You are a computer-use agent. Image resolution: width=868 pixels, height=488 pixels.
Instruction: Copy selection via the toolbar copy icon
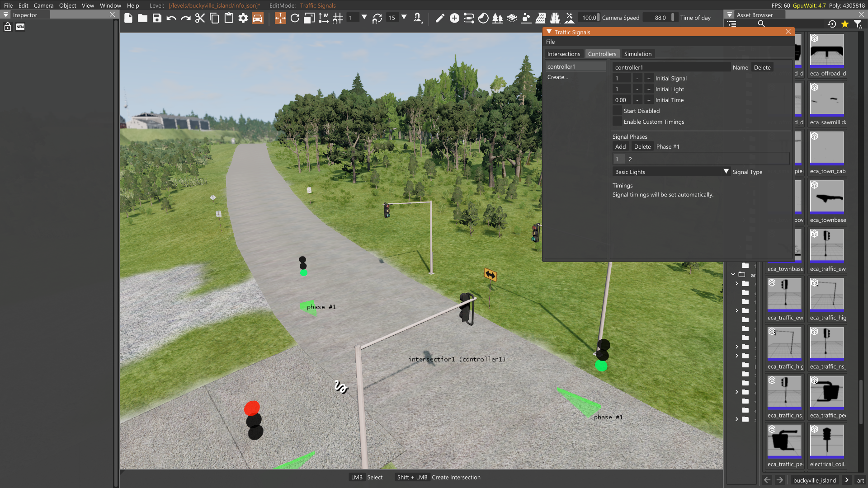click(x=215, y=18)
